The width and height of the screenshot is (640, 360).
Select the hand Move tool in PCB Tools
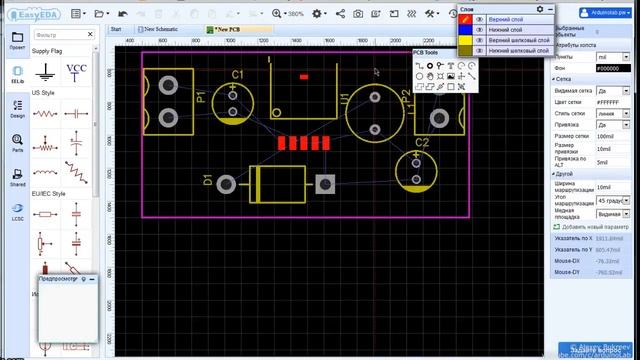point(430,76)
